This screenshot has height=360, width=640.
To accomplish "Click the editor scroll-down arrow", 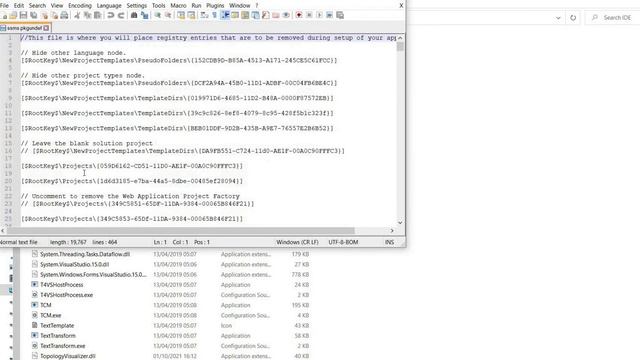I will [x=400, y=222].
